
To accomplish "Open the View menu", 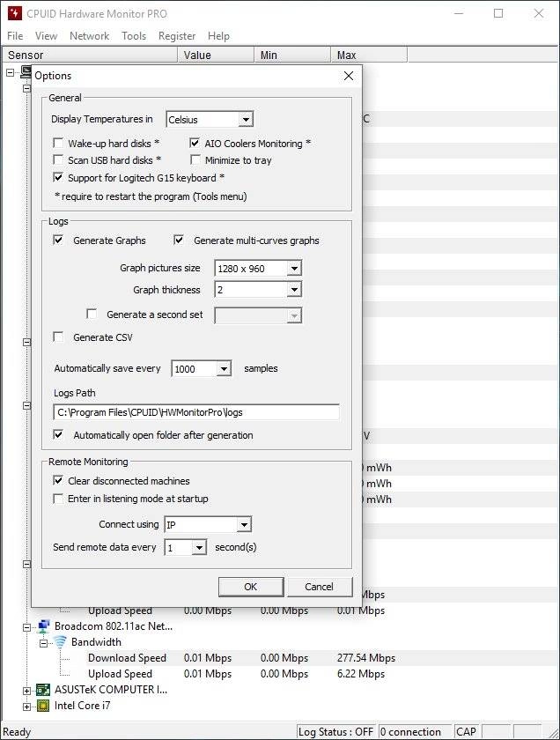I will (47, 36).
